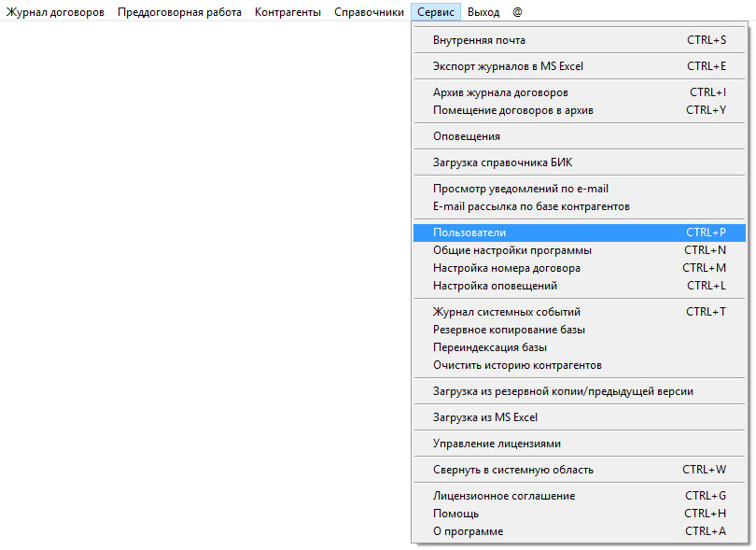Open the Журнал договоров menu
Image resolution: width=756 pixels, height=550 pixels.
click(56, 12)
